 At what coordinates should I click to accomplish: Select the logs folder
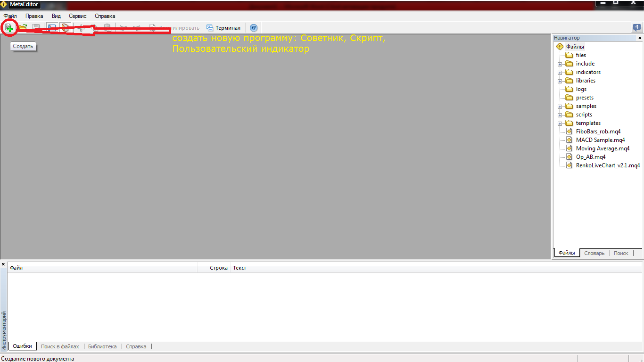581,89
